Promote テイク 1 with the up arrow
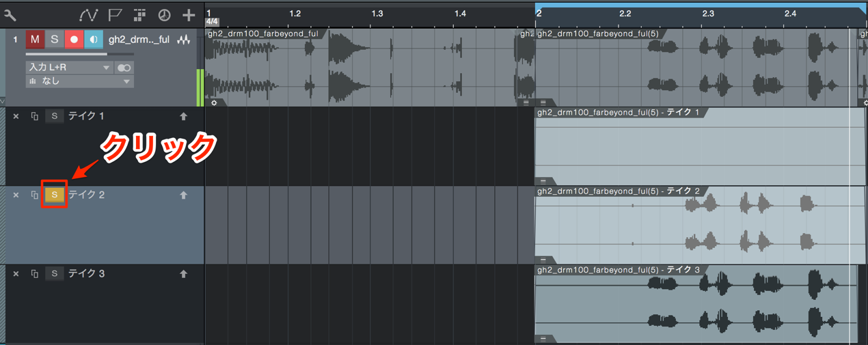Image resolution: width=868 pixels, height=345 pixels. pyautogui.click(x=183, y=117)
